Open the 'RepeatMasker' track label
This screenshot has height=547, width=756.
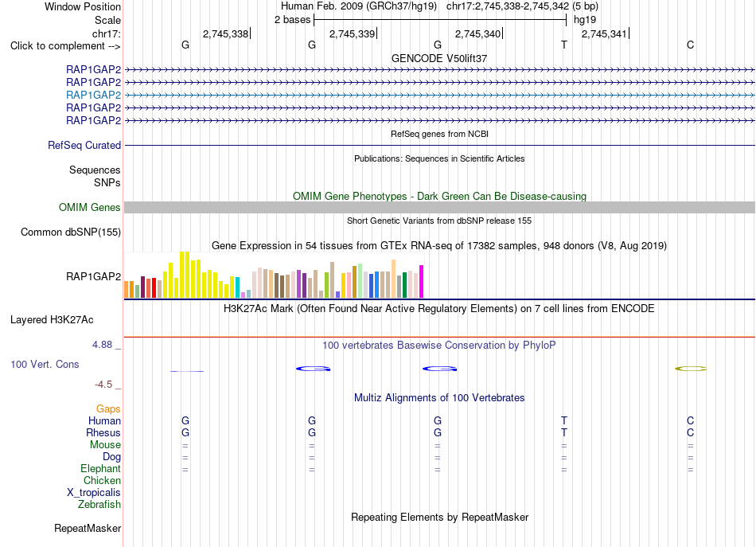pyautogui.click(x=88, y=529)
